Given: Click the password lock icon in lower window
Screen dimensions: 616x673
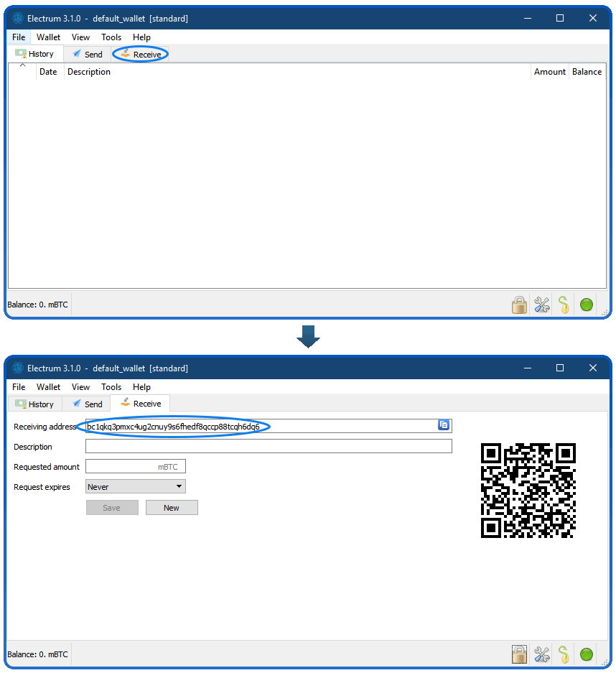Looking at the screenshot, I should point(519,654).
